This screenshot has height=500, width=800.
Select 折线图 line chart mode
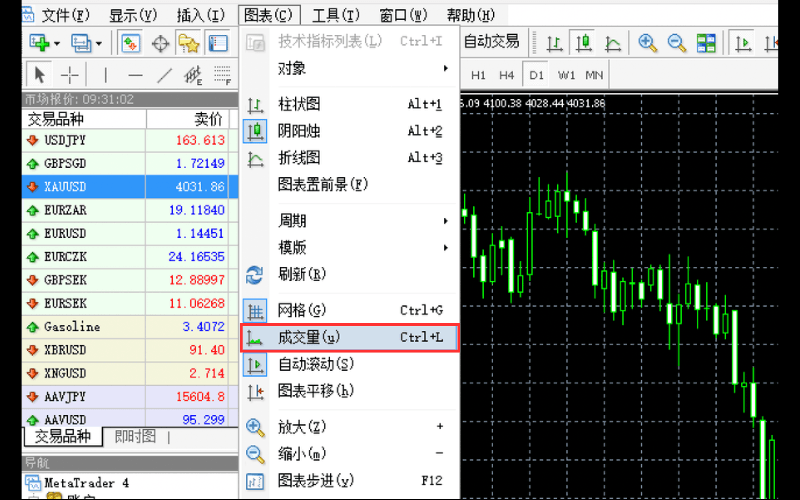pyautogui.click(x=349, y=158)
